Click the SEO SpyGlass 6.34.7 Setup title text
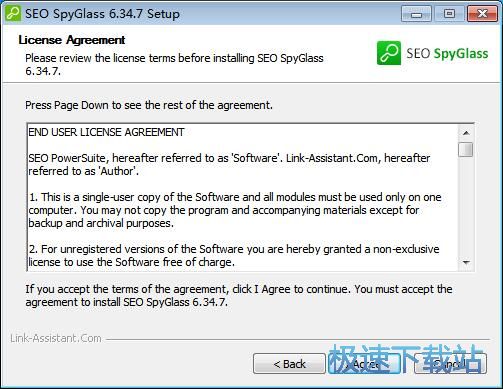This screenshot has height=389, width=503. 102,14
